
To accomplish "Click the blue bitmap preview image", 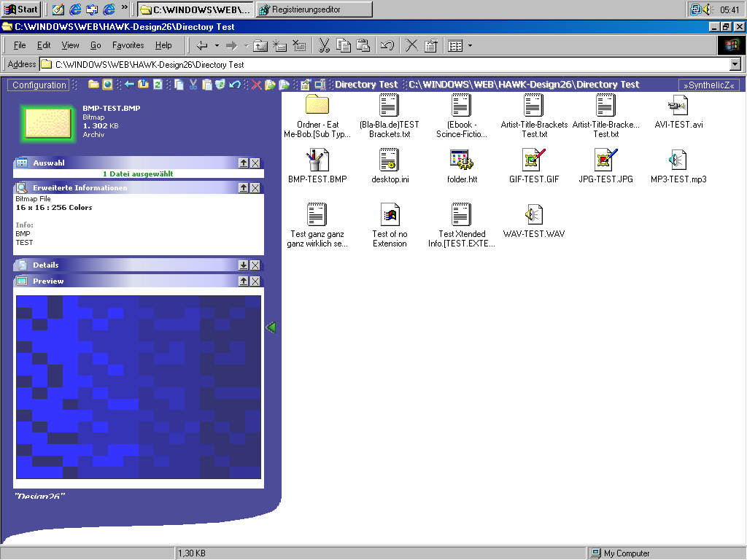I will (x=139, y=387).
